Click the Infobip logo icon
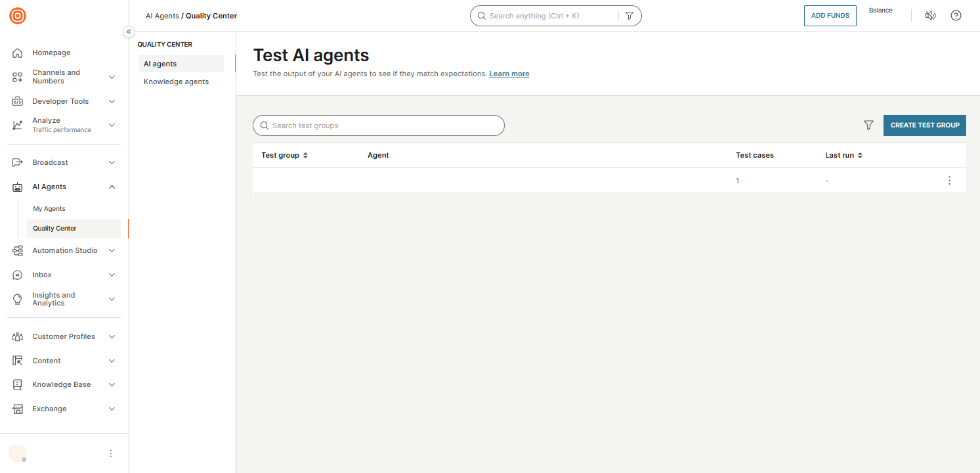The width and height of the screenshot is (980, 473). [18, 16]
